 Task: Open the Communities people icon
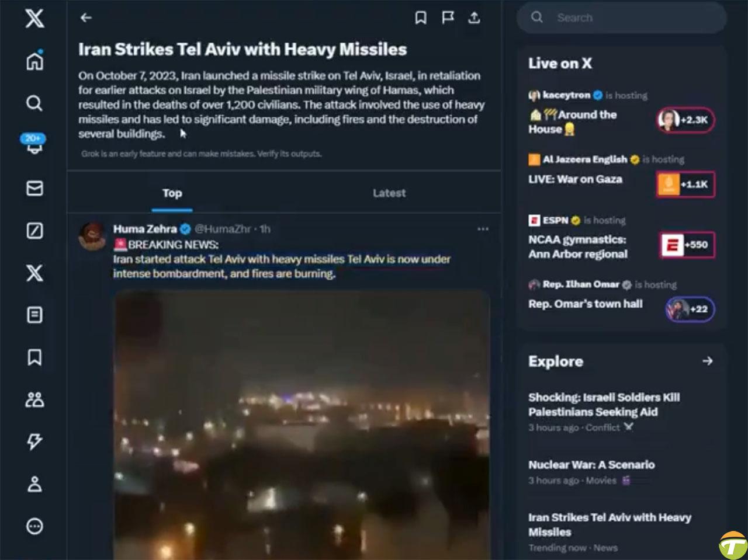(x=34, y=400)
